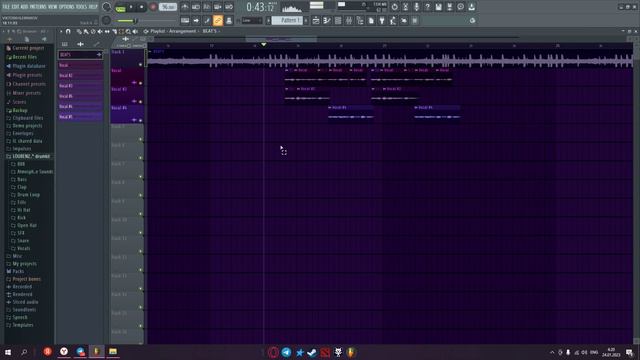Screen dimensions: 640x360
Task: Toggle the playlist magnet snap icon
Action: (x=68, y=31)
